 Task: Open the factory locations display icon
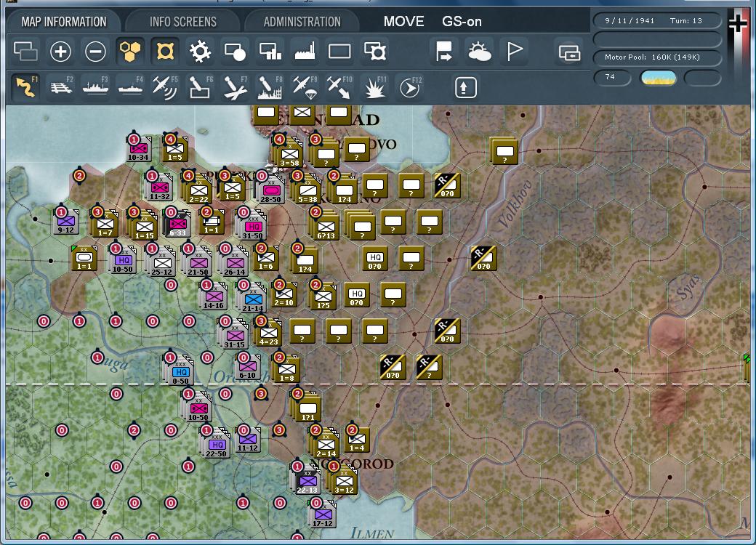[305, 52]
